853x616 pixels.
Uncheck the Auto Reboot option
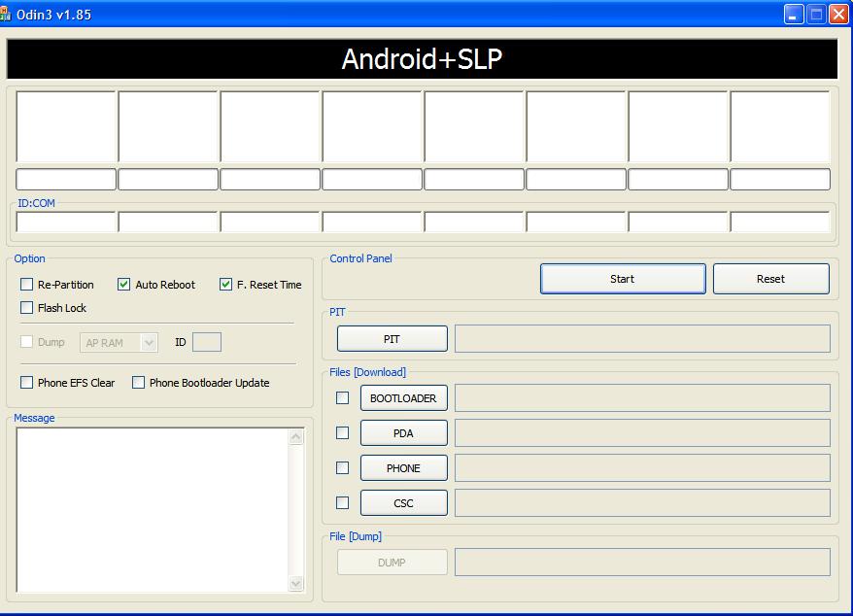point(124,284)
